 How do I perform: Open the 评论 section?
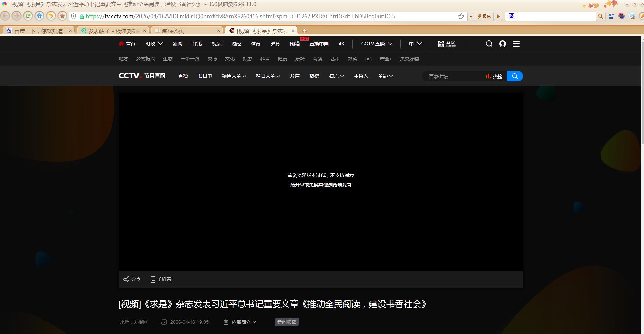(197, 44)
